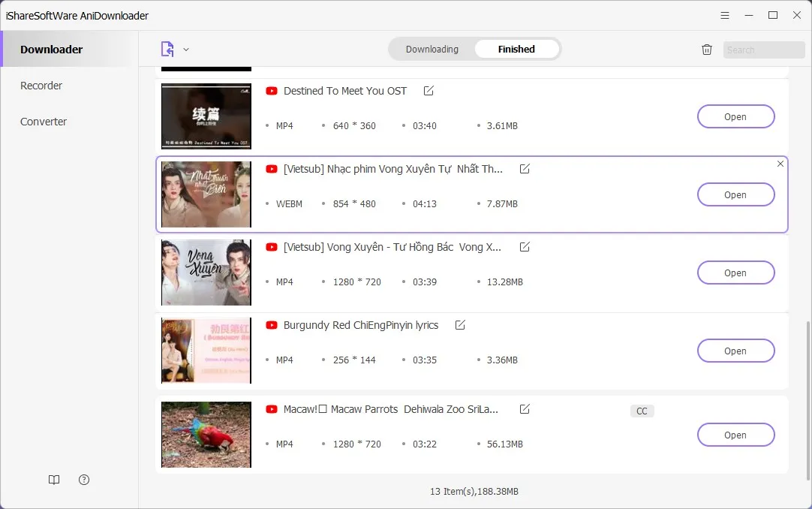Select the title 'Destined To Meet You OST'
This screenshot has height=509, width=812.
[x=345, y=91]
